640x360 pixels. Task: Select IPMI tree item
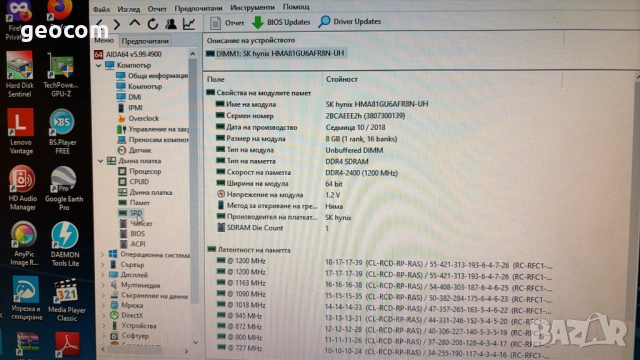click(x=130, y=108)
